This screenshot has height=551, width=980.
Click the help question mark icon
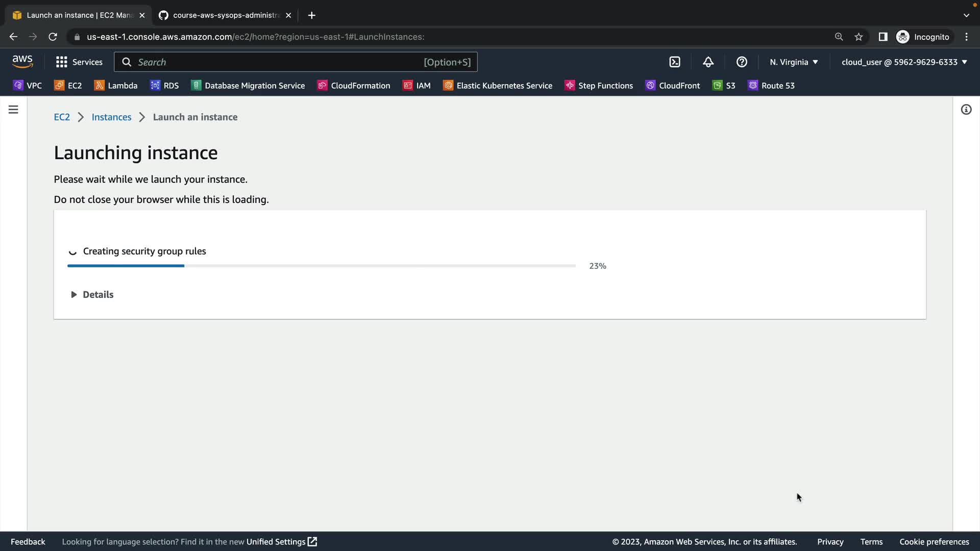pyautogui.click(x=742, y=62)
